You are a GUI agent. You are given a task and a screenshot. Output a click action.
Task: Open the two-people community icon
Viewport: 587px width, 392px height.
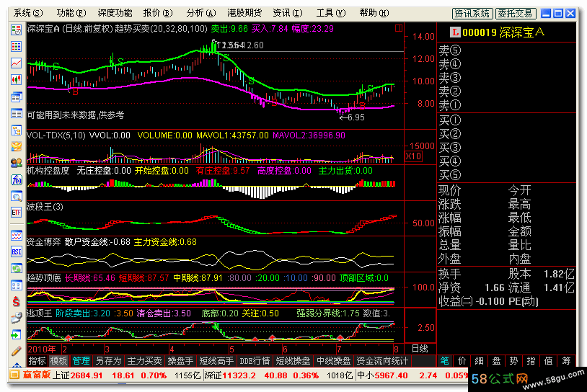click(16, 163)
